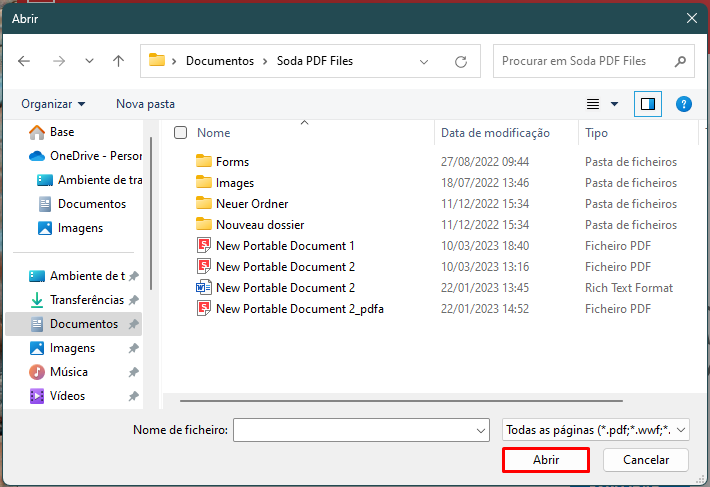Select Documentos in the address breadcrumb
710x487 pixels.
(x=220, y=61)
